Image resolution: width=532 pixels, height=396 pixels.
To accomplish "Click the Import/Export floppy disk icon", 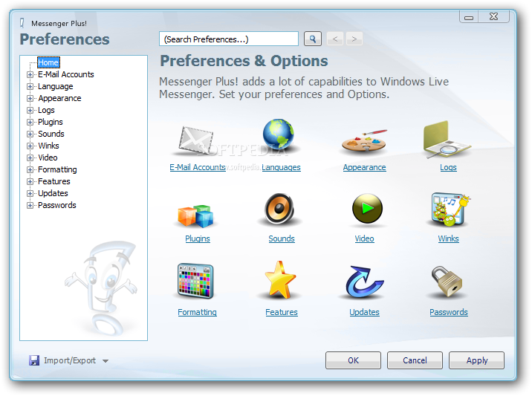I will coord(34,360).
